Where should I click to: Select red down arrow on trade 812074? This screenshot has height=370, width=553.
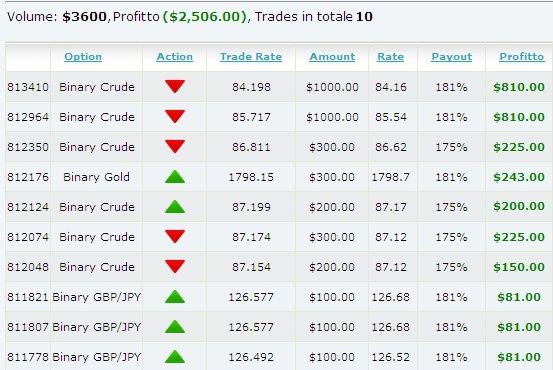(x=175, y=236)
